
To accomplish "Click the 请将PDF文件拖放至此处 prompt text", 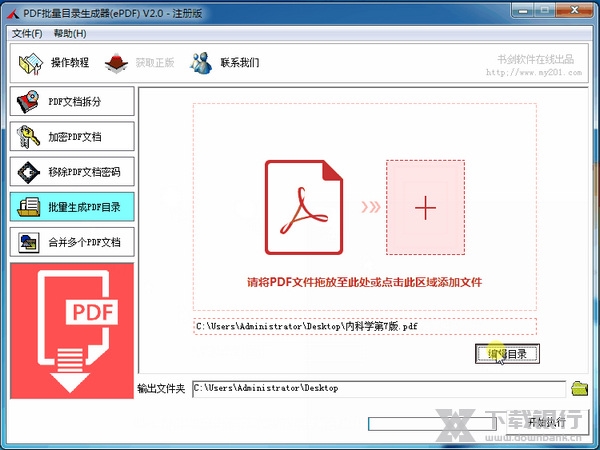I will [x=364, y=282].
